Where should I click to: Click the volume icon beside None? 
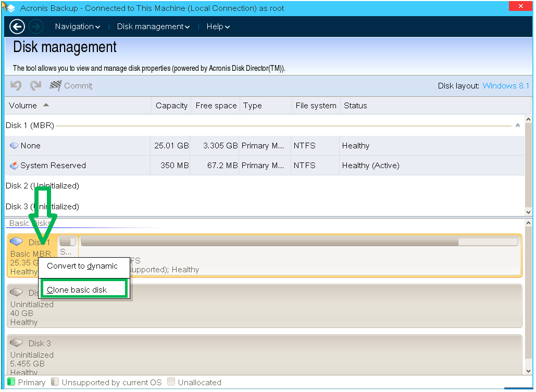coord(14,146)
